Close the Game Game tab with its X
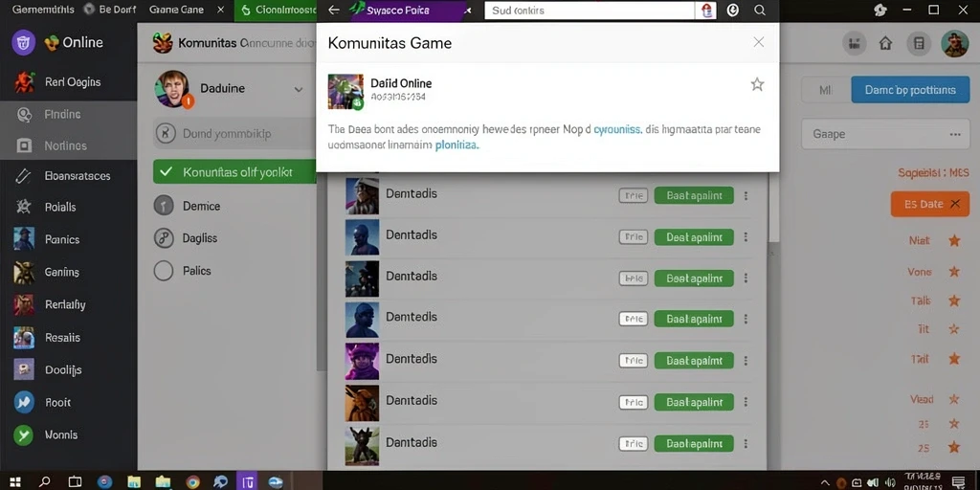The height and width of the screenshot is (490, 980). (x=220, y=10)
